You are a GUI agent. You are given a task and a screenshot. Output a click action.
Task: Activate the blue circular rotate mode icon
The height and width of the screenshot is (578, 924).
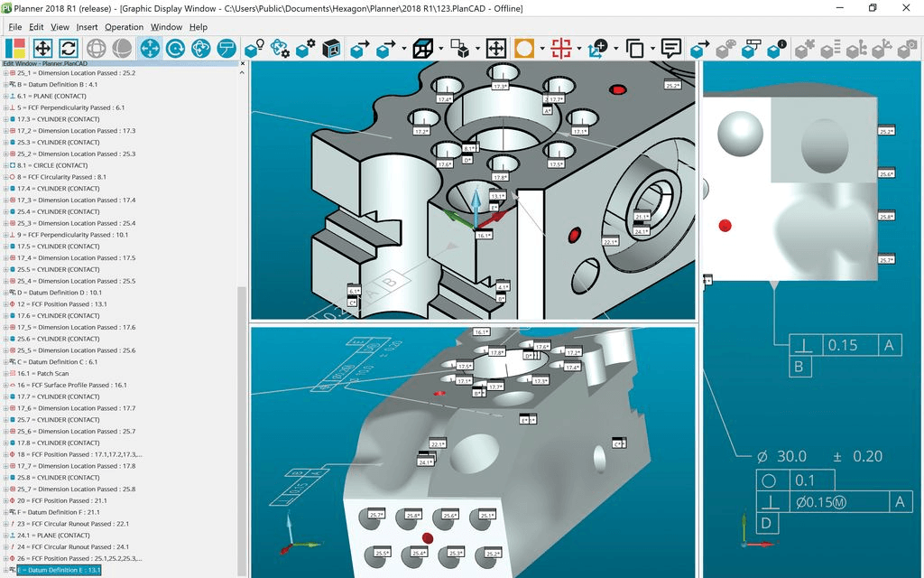pos(175,48)
